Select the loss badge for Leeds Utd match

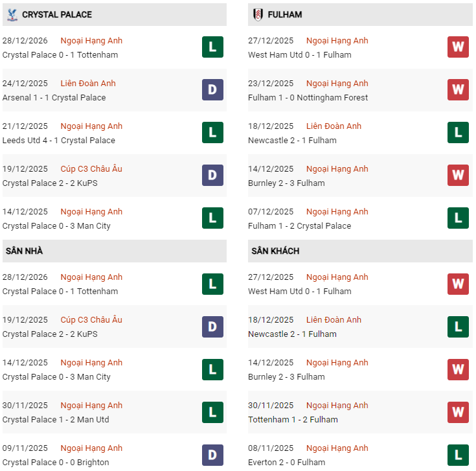tap(212, 132)
